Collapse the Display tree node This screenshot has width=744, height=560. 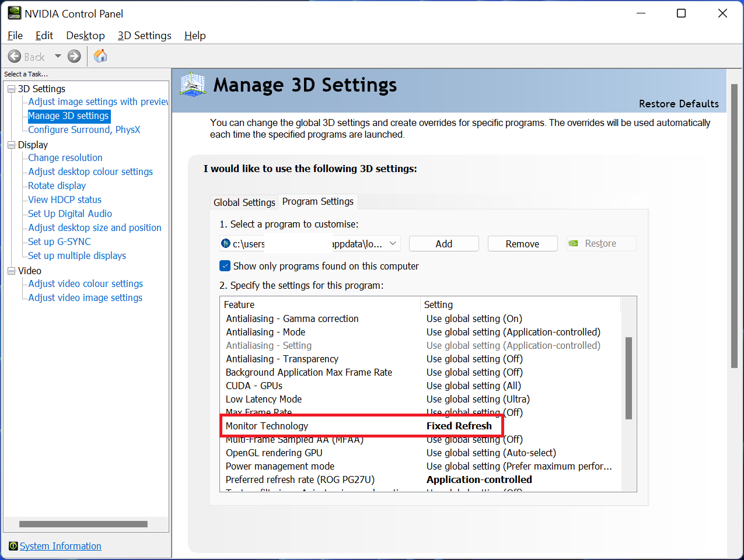coord(11,145)
